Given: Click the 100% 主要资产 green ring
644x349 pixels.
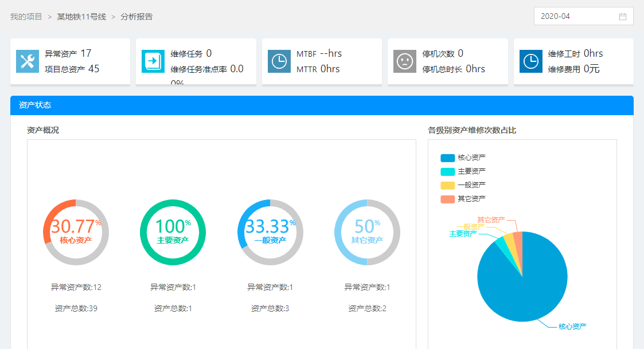Looking at the screenshot, I should coord(173,232).
